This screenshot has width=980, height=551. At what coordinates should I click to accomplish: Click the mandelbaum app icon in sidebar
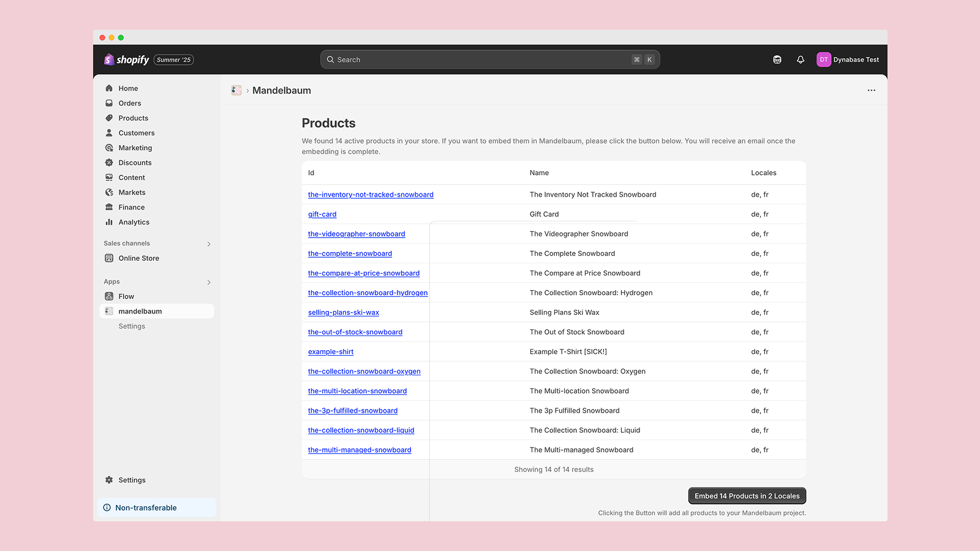click(x=109, y=311)
